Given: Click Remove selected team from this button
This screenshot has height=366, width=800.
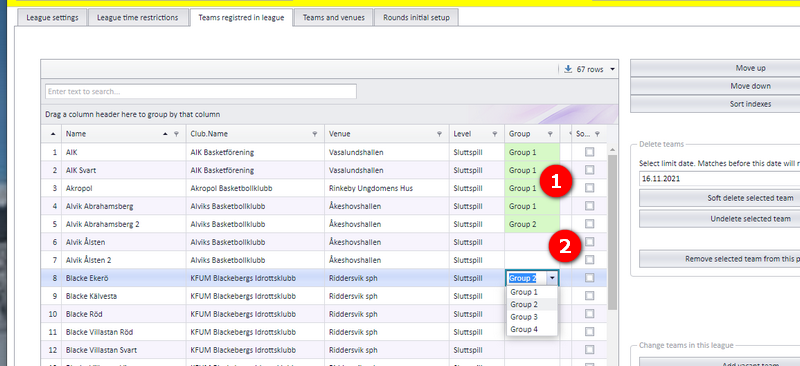Looking at the screenshot, I should pyautogui.click(x=719, y=259).
